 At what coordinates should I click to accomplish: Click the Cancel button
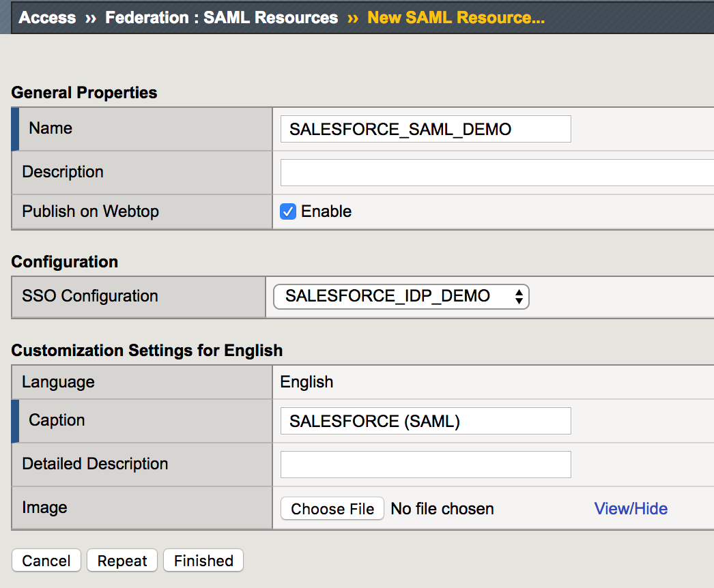click(x=46, y=560)
